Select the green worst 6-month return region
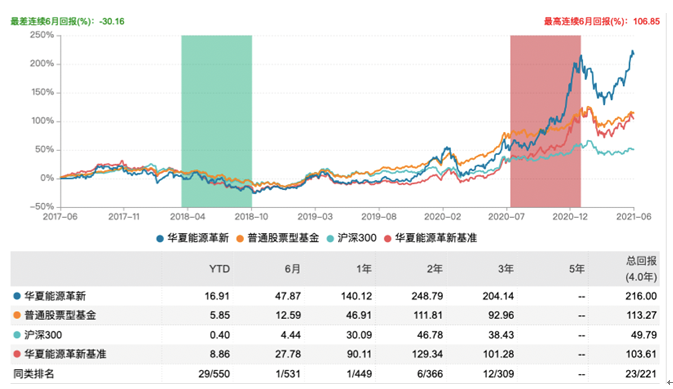Image resolution: width=673 pixels, height=389 pixels. [x=217, y=121]
